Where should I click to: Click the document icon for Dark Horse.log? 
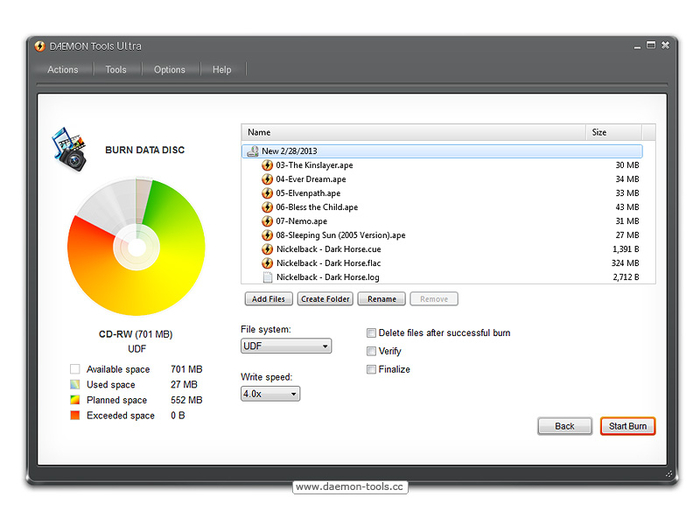pos(267,277)
